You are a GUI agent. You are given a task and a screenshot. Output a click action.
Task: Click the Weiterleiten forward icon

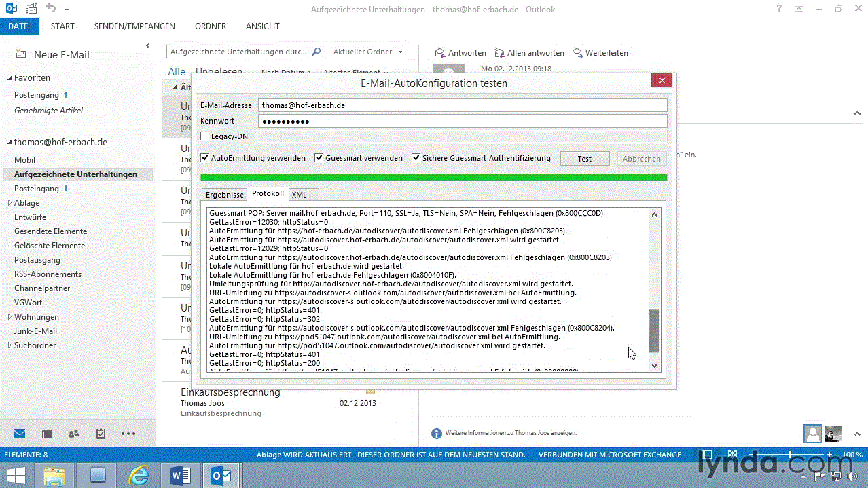[x=577, y=53]
